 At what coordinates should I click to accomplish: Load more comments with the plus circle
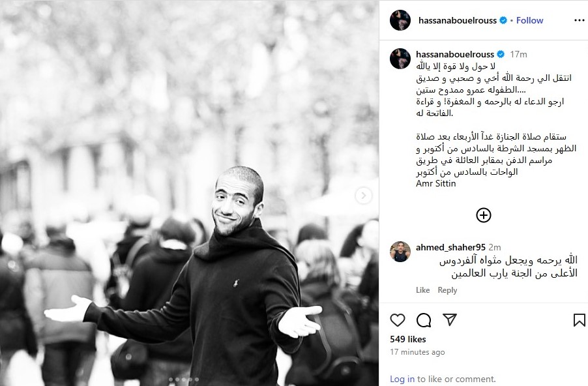[x=484, y=215]
